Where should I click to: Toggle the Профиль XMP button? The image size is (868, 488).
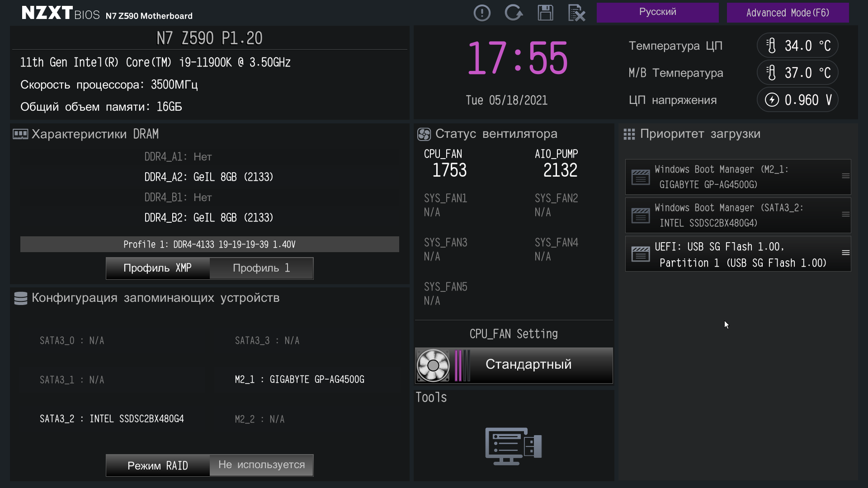158,268
